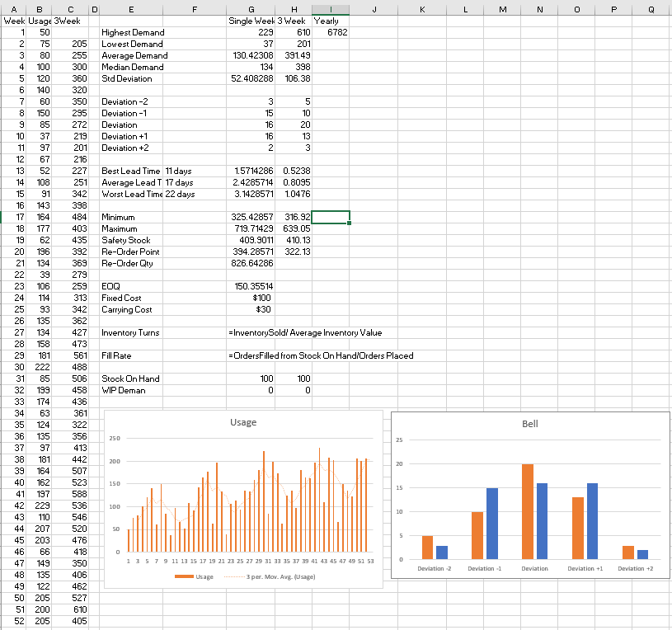Click the '22 days' cell

(195, 194)
